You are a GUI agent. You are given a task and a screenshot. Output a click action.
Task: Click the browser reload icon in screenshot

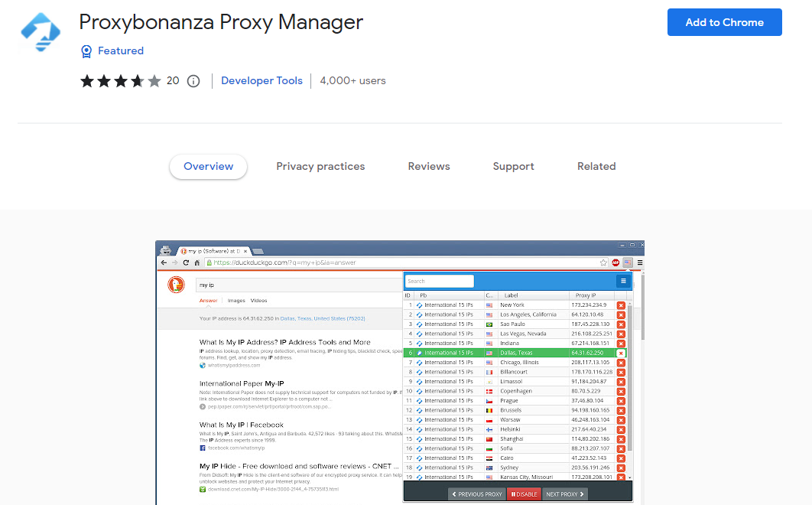[186, 263]
